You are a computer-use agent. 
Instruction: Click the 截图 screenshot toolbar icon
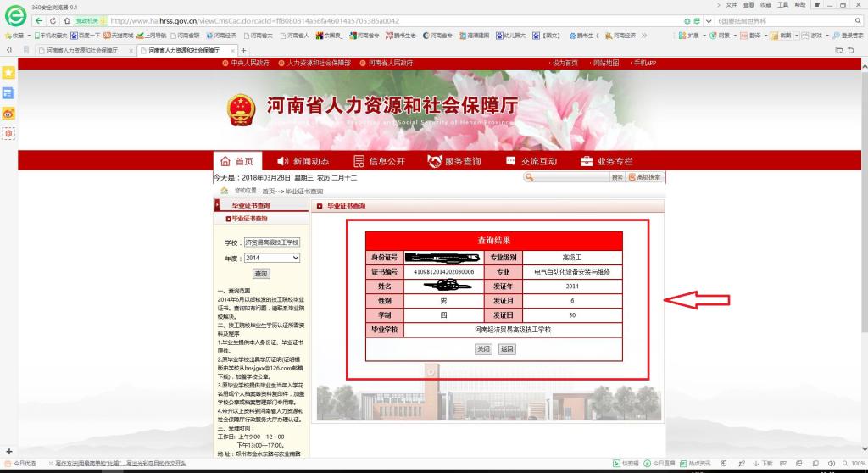pyautogui.click(x=782, y=36)
